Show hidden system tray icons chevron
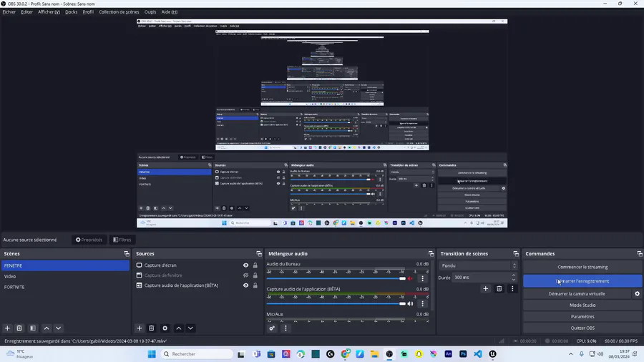 (x=570, y=354)
